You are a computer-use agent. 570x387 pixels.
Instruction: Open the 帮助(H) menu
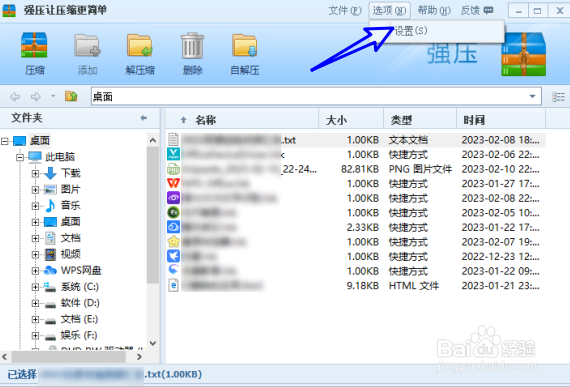coord(434,11)
